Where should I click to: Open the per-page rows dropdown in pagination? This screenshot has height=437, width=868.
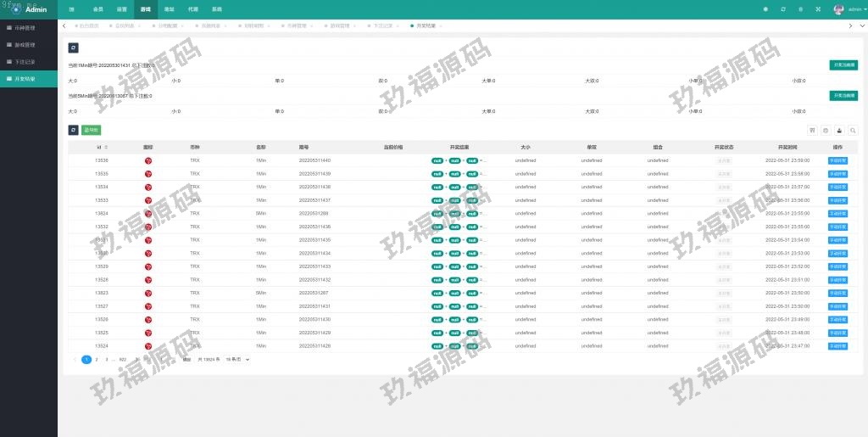[x=237, y=360]
